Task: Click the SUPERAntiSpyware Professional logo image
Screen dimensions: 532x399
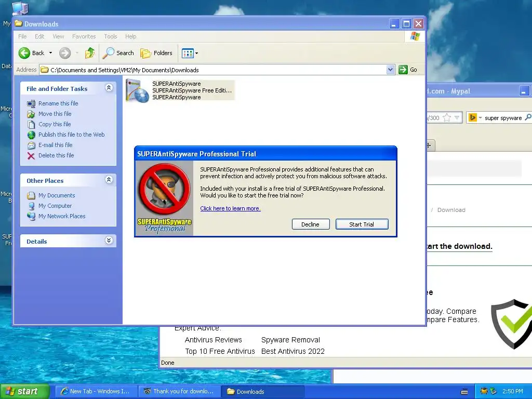Action: pos(165,198)
